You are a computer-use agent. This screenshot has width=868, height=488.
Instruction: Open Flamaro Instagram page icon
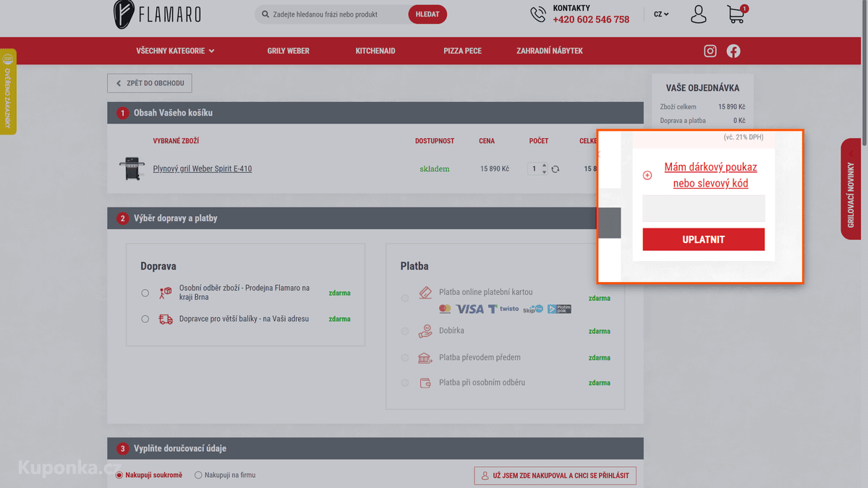[x=710, y=51]
